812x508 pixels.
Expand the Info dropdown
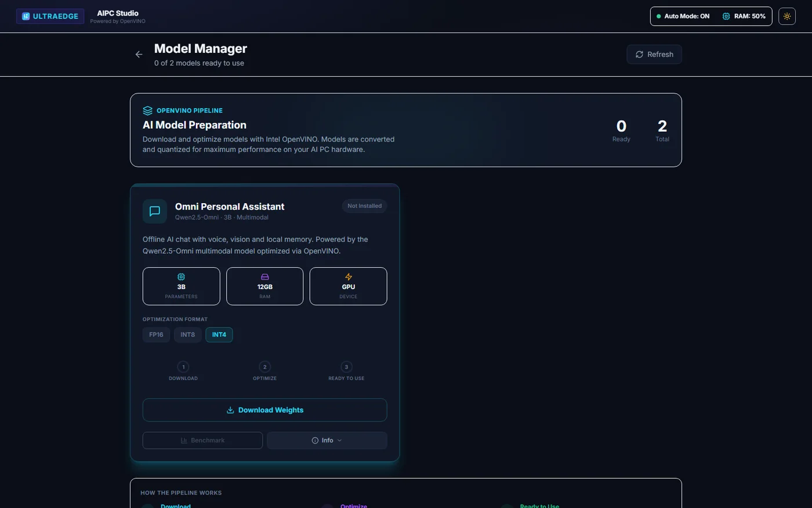pyautogui.click(x=327, y=440)
